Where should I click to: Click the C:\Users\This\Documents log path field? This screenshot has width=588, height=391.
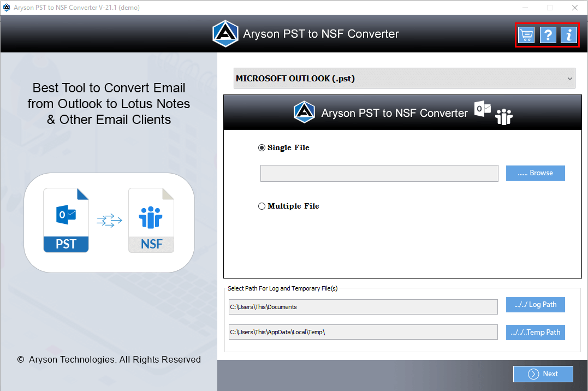pos(363,307)
